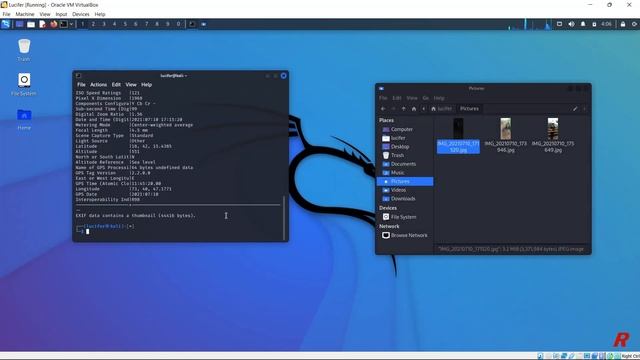Switch to workspace 5 in the panel

(x=125, y=24)
